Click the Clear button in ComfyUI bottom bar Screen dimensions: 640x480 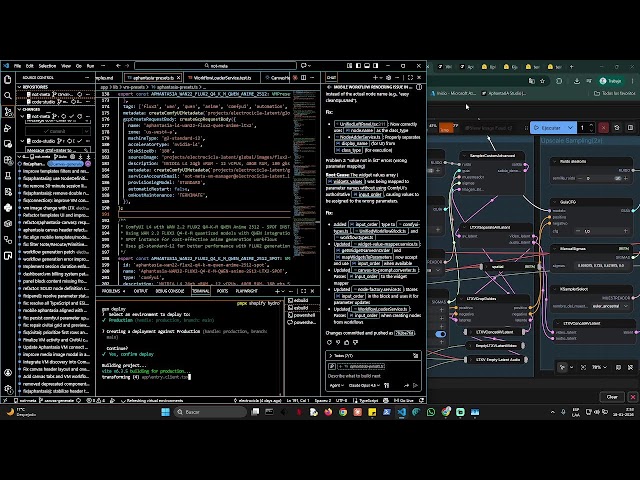(612, 397)
